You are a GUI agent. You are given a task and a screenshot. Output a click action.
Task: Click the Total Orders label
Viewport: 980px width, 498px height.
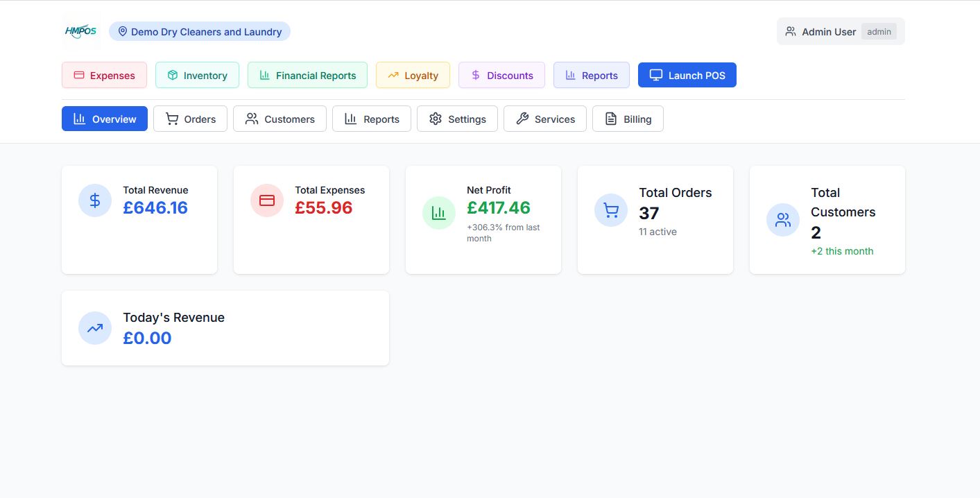(676, 193)
